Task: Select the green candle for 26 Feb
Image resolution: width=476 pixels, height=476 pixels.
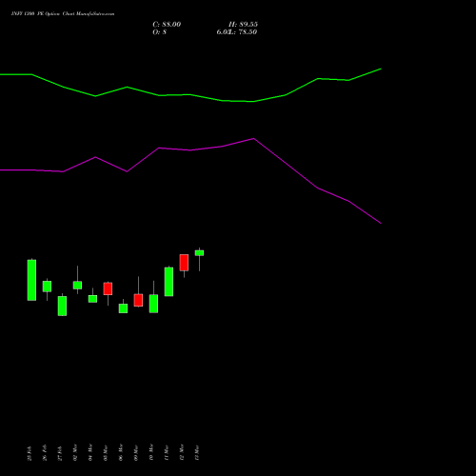Action: (47, 287)
